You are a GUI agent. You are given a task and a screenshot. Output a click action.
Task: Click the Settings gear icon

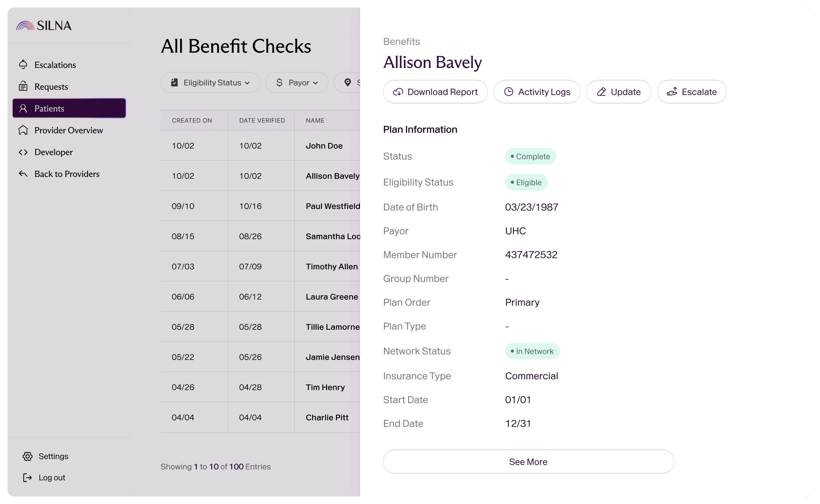(28, 456)
